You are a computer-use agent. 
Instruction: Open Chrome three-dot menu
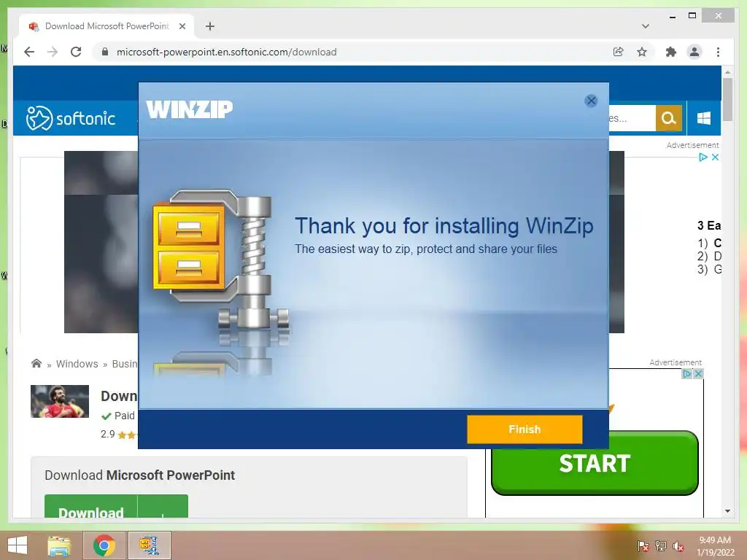pos(718,52)
